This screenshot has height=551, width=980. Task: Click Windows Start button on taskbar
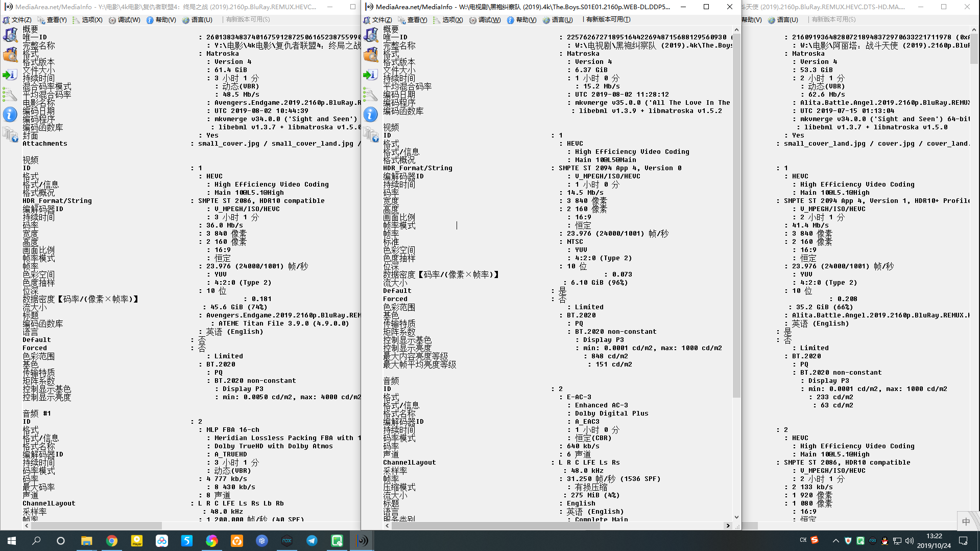click(x=12, y=540)
